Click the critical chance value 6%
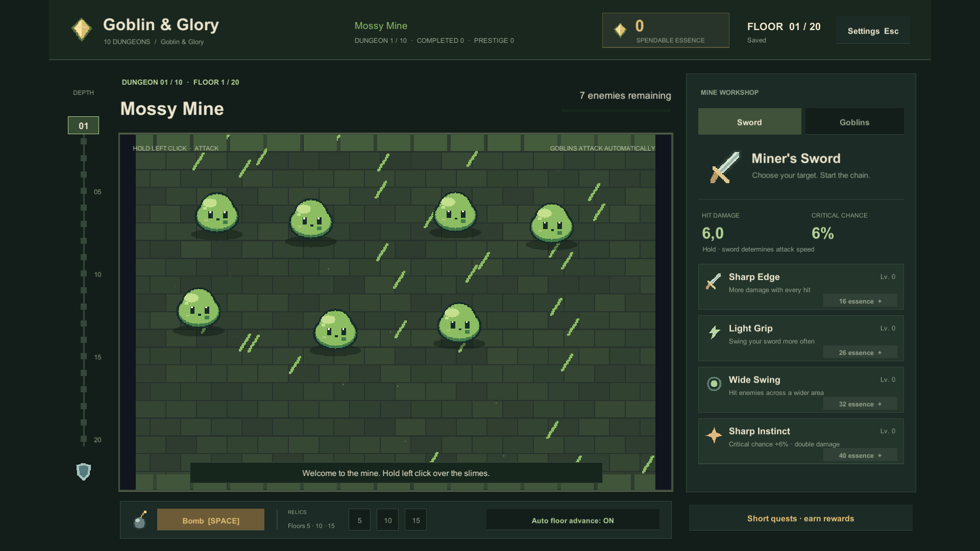 [823, 233]
